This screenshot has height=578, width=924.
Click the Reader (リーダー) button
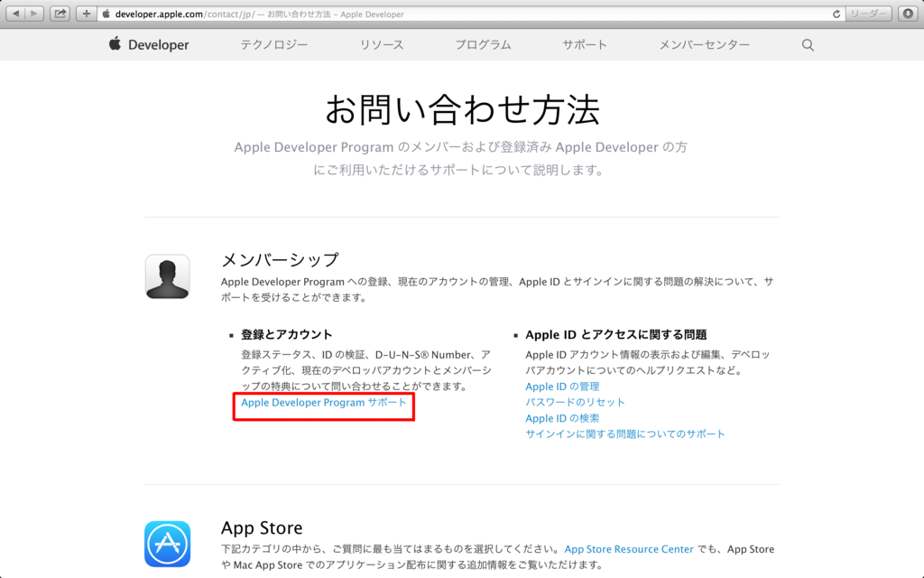pos(869,14)
